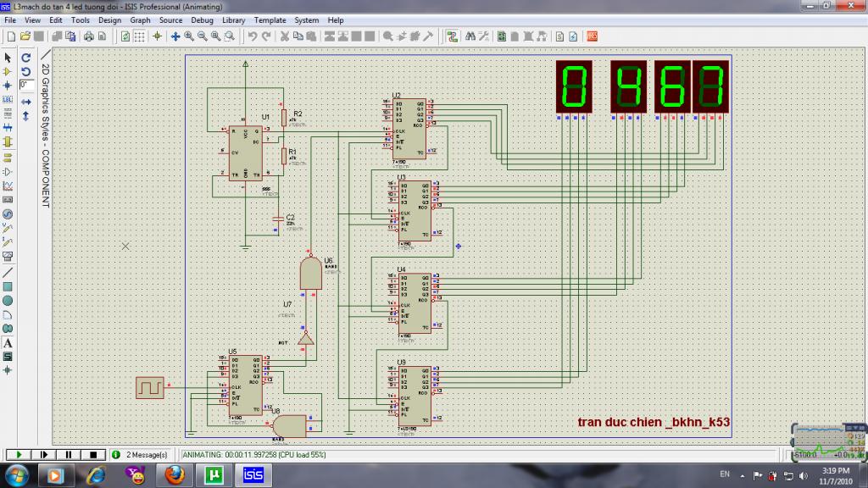
Task: Select the Junction dot mode tool
Action: 8,86
